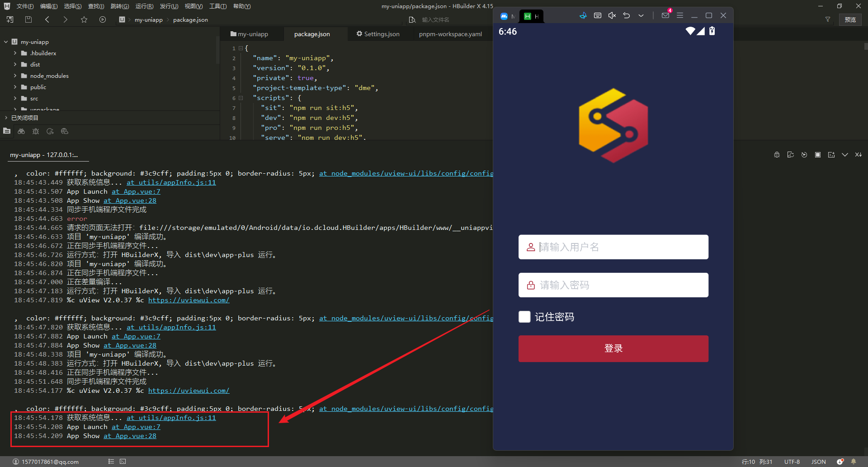Open the 运行(R) menu
Screen dimensions: 868x467
pyautogui.click(x=144, y=6)
